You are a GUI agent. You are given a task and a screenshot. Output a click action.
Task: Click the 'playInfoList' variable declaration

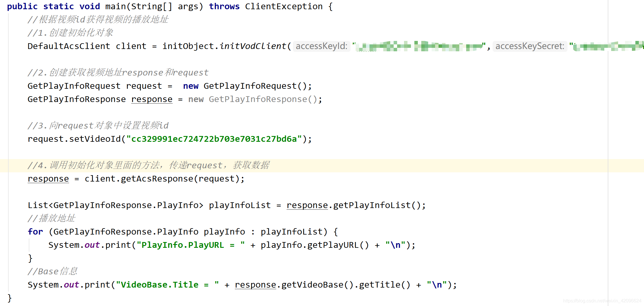[240, 205]
